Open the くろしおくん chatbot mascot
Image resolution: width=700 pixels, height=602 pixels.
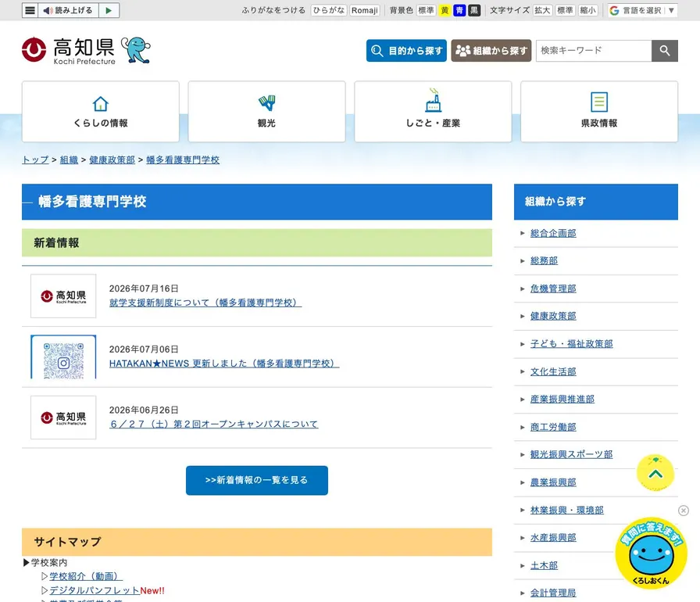pos(651,554)
